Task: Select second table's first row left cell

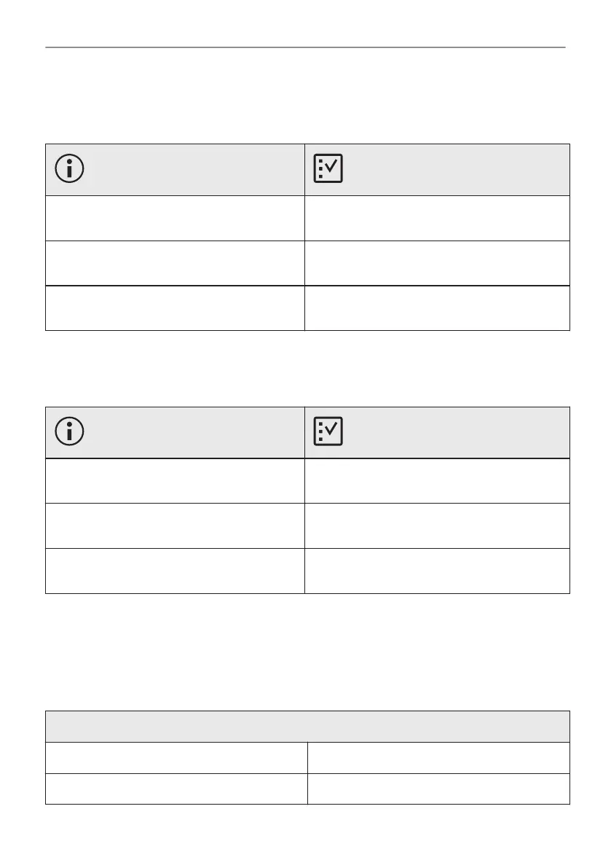Action: click(x=175, y=481)
